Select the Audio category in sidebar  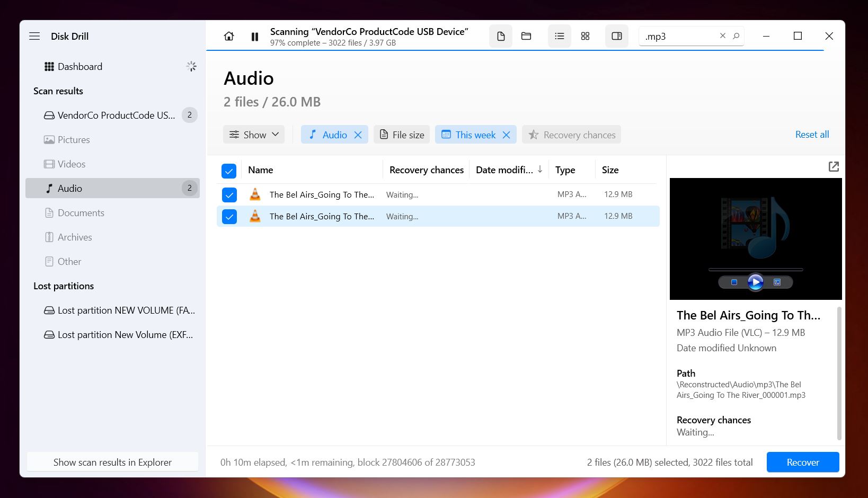click(x=112, y=188)
